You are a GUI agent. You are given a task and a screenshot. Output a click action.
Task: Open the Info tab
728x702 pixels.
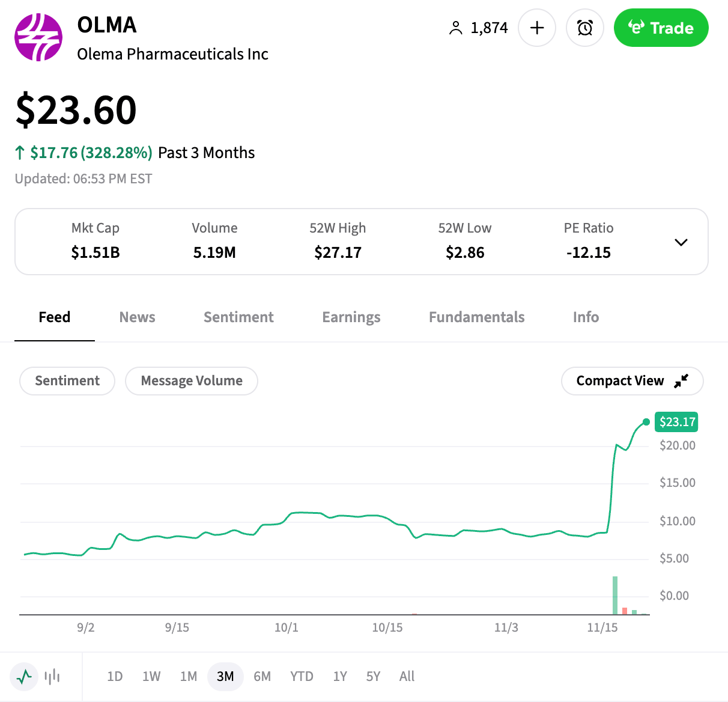tap(586, 317)
